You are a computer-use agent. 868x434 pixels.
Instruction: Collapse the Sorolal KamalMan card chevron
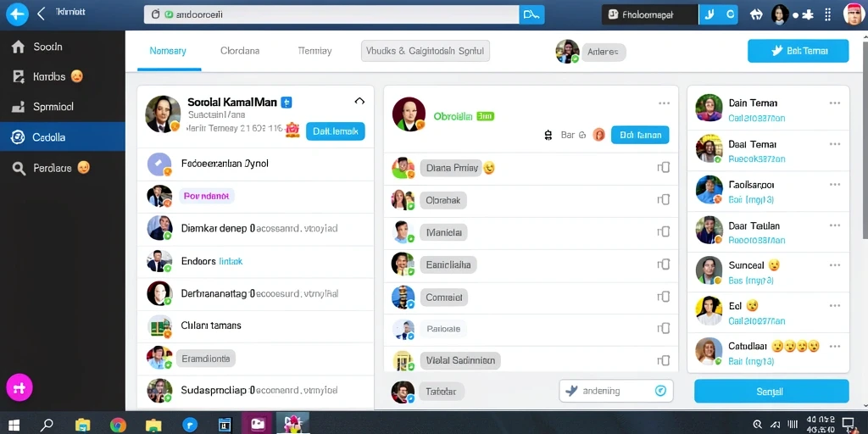click(359, 102)
